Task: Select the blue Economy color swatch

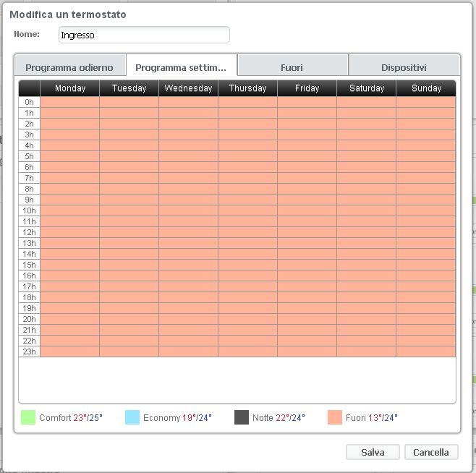Action: (x=132, y=417)
